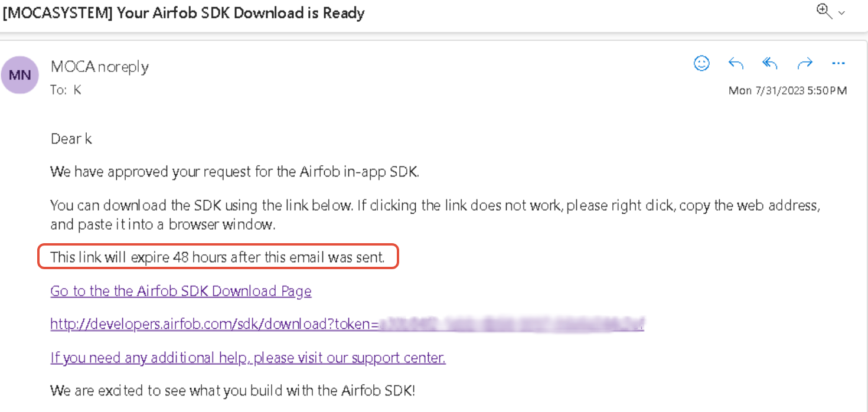Click the highlighted 48 hours expiry sentence
Image resolution: width=868 pixels, height=412 pixels.
[x=218, y=257]
